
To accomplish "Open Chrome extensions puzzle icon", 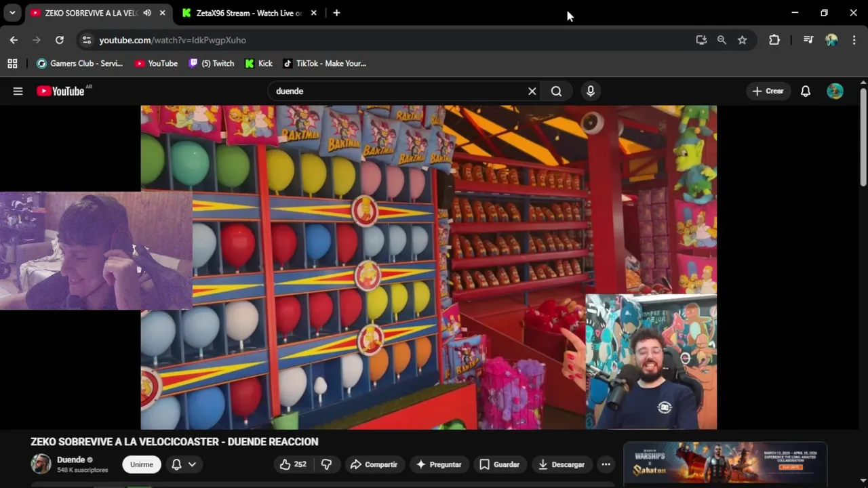I will (774, 40).
